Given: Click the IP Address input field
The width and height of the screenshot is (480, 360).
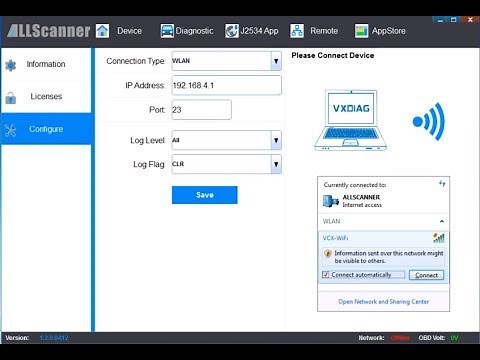Looking at the screenshot, I should click(x=227, y=85).
